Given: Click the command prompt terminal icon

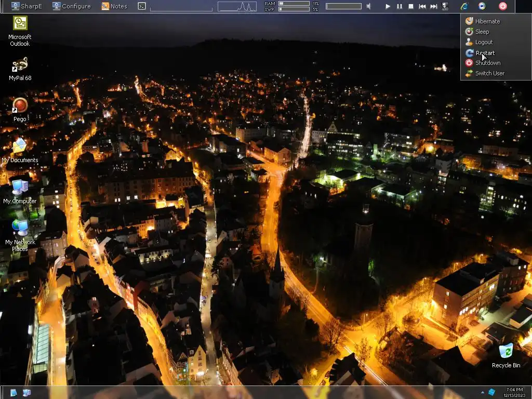Looking at the screenshot, I should coord(142,6).
